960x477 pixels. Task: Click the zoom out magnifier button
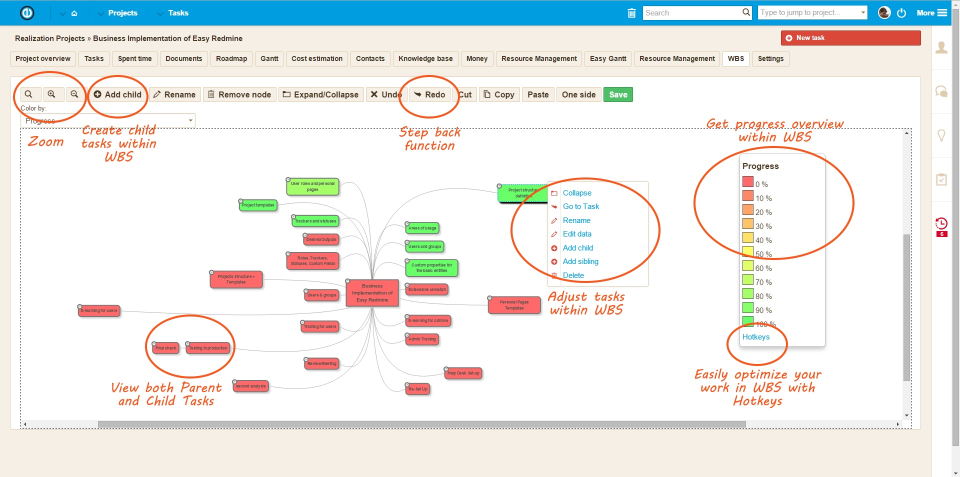tap(74, 94)
